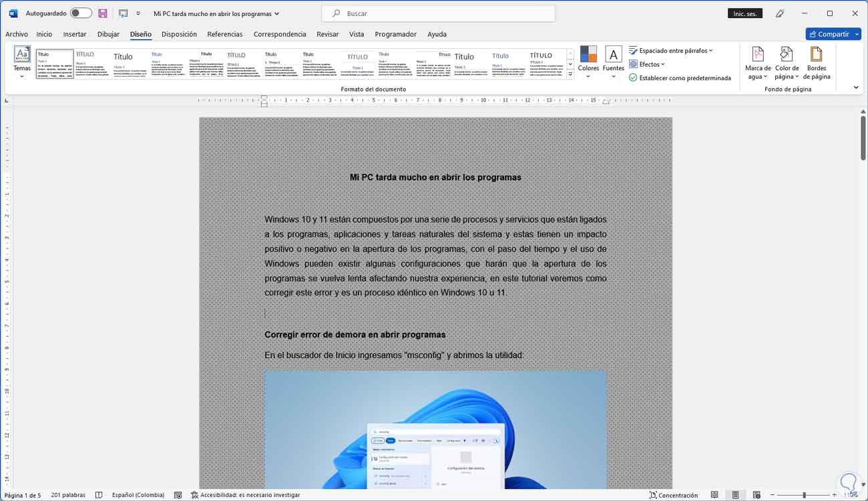
Task: Click the pen and sparkle icon in title bar
Action: pyautogui.click(x=780, y=13)
